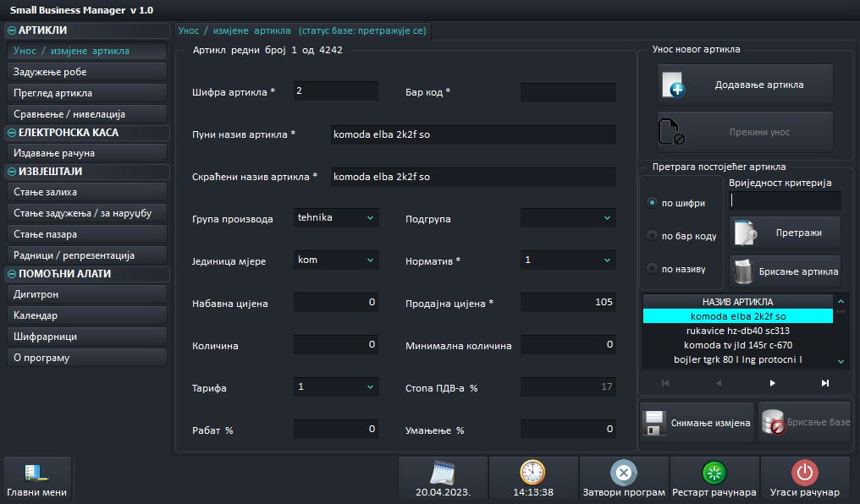This screenshot has height=504, width=860.
Task: Select search по бар коду radio
Action: [652, 236]
